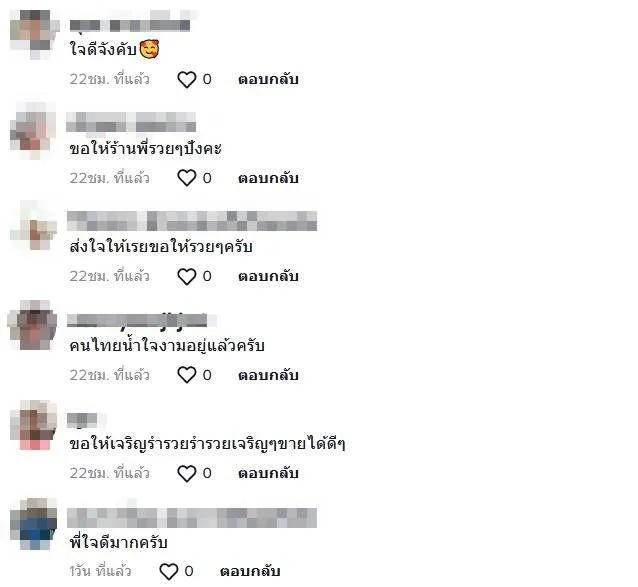This screenshot has width=638, height=587.
Task: Like the comment "ใจดีจังคับ"
Action: coord(187,79)
